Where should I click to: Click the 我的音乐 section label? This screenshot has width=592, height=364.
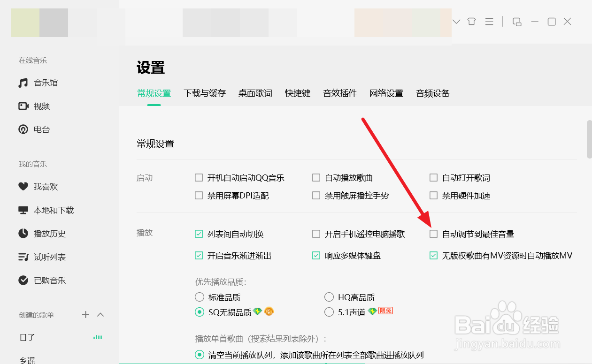tap(33, 164)
